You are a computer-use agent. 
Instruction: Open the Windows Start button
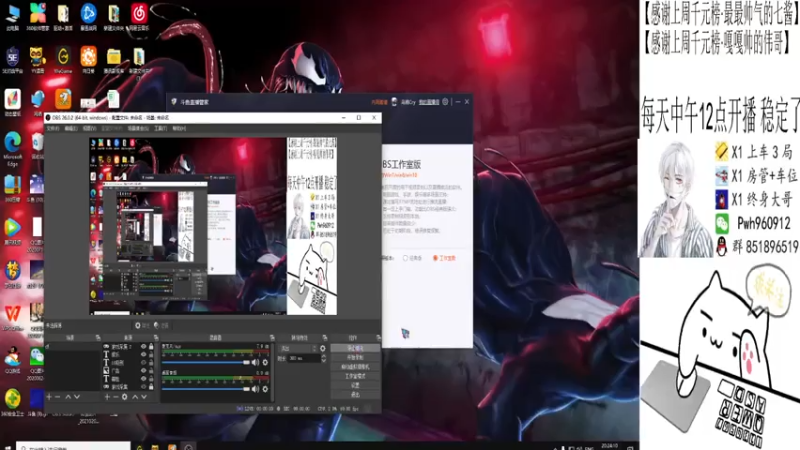[7, 447]
